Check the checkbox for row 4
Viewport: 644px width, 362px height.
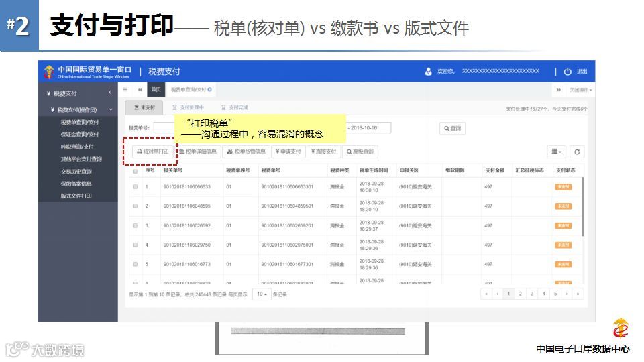[135, 245]
